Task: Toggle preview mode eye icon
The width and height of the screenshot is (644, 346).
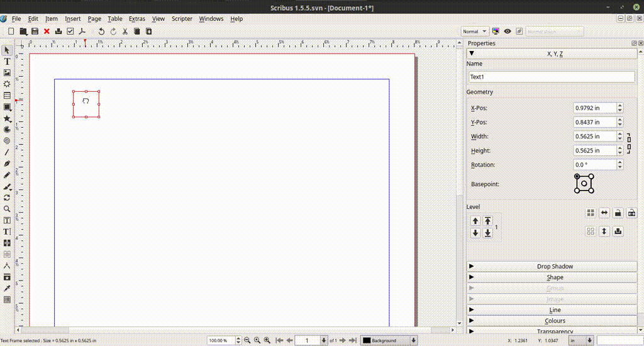Action: click(x=508, y=31)
